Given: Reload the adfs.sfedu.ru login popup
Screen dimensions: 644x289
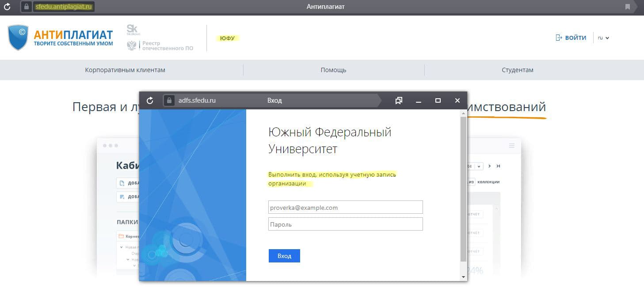Looking at the screenshot, I should 150,100.
